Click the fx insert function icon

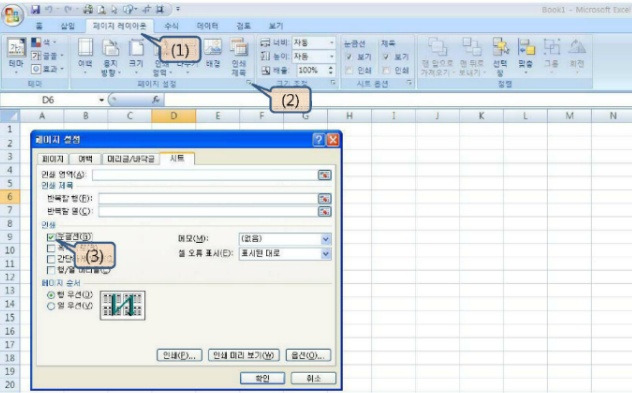pos(156,100)
